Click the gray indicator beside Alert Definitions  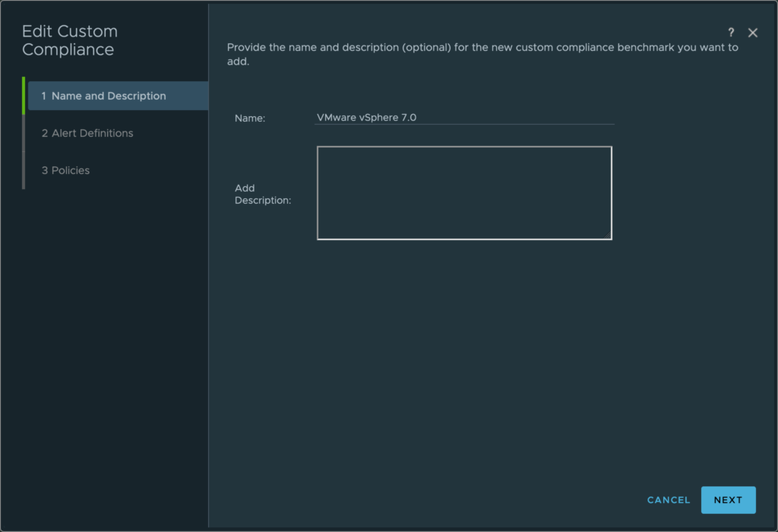pyautogui.click(x=24, y=133)
